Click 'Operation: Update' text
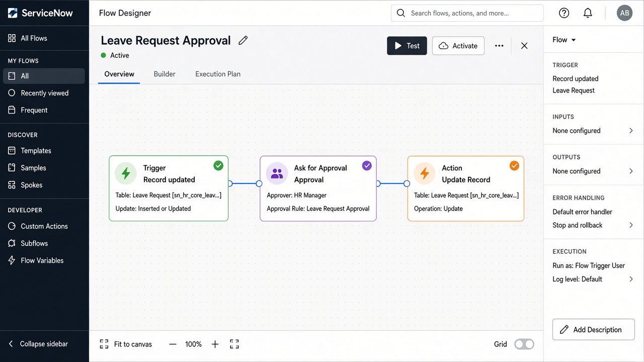Image resolution: width=644 pixels, height=362 pixels. [x=438, y=209]
